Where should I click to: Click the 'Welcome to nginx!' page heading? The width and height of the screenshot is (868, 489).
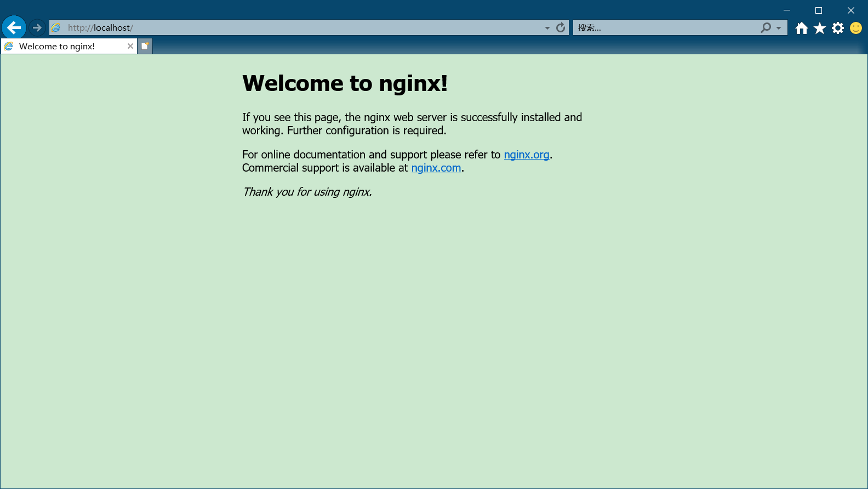click(345, 83)
